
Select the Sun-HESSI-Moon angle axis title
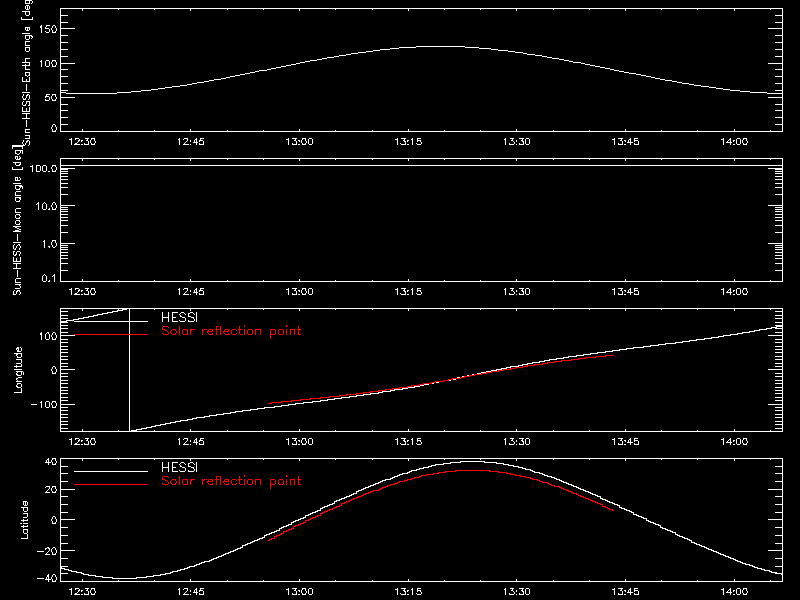[17, 220]
